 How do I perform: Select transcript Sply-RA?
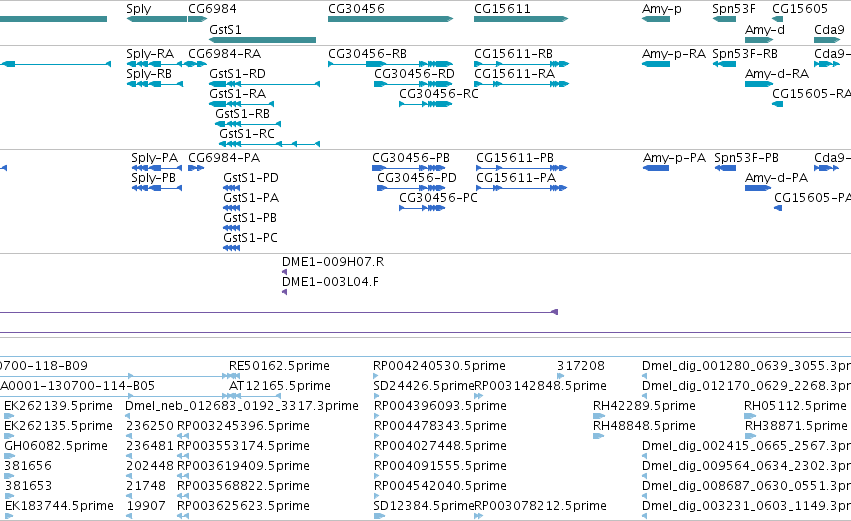[x=154, y=64]
